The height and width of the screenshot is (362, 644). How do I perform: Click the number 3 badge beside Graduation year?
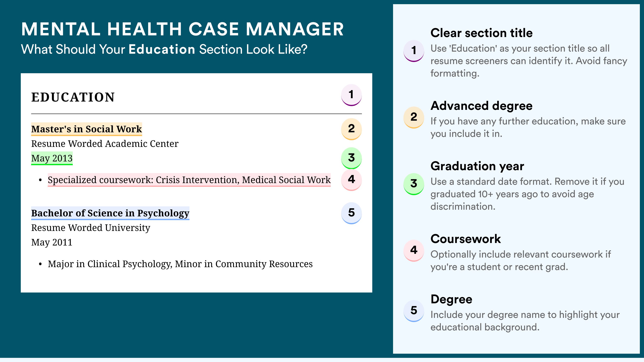click(x=414, y=184)
